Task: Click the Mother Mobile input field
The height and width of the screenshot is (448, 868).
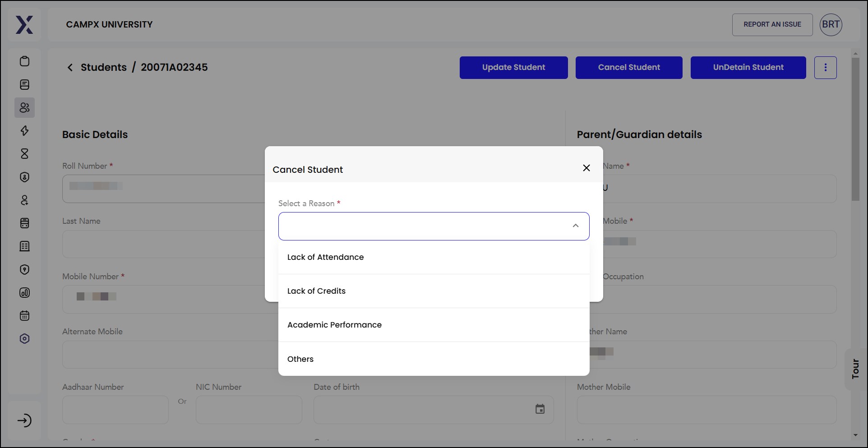Action: [x=707, y=410]
